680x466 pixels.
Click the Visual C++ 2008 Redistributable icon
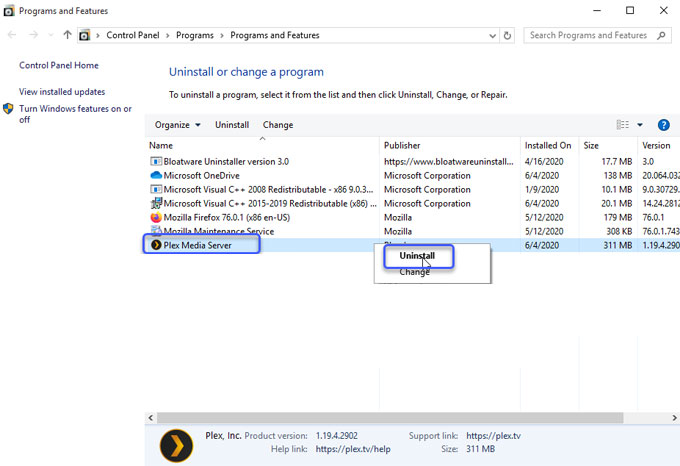pyautogui.click(x=156, y=189)
